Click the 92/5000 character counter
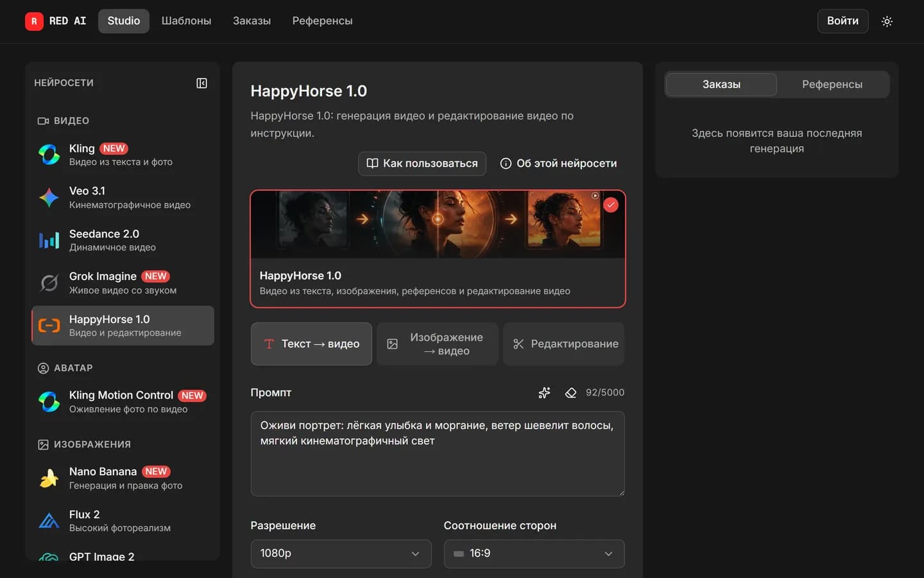924x578 pixels. point(605,392)
